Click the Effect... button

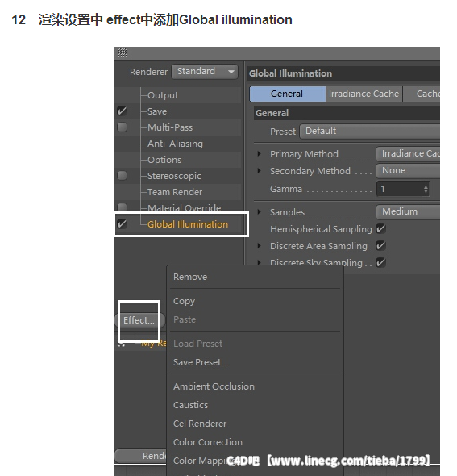tap(139, 320)
